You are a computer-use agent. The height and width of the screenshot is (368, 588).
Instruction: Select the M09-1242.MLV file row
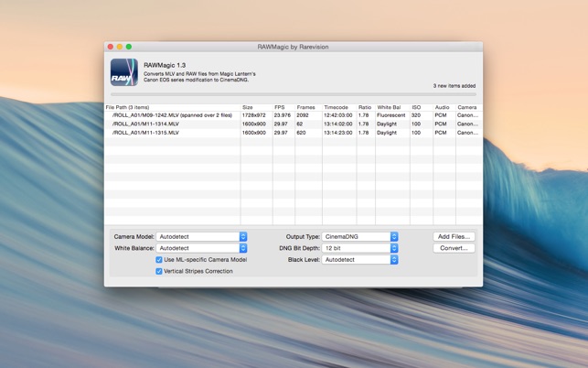coord(172,115)
